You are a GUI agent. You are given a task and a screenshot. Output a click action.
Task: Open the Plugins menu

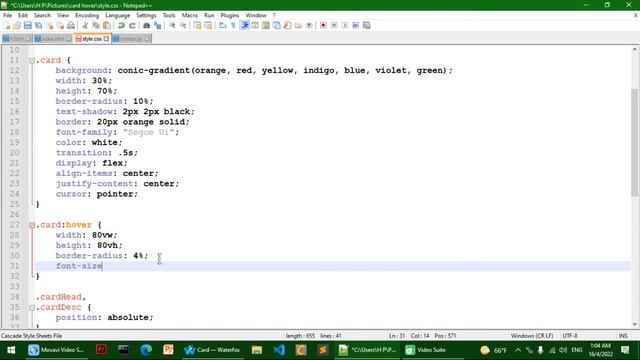pyautogui.click(x=230, y=15)
